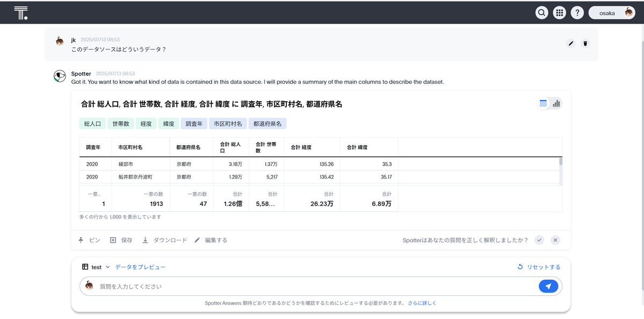Send question with paper plane button
The width and height of the screenshot is (644, 319).
548,286
